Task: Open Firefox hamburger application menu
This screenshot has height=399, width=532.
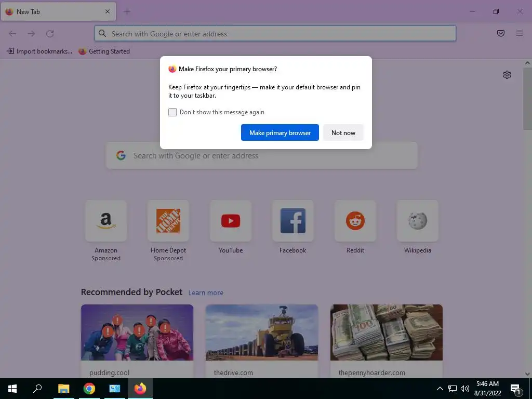Action: pyautogui.click(x=520, y=33)
